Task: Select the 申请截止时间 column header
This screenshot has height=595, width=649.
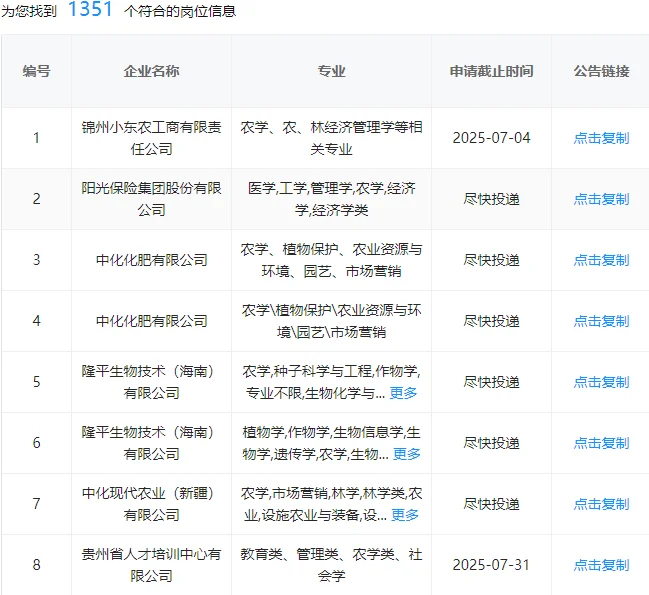Action: [491, 71]
